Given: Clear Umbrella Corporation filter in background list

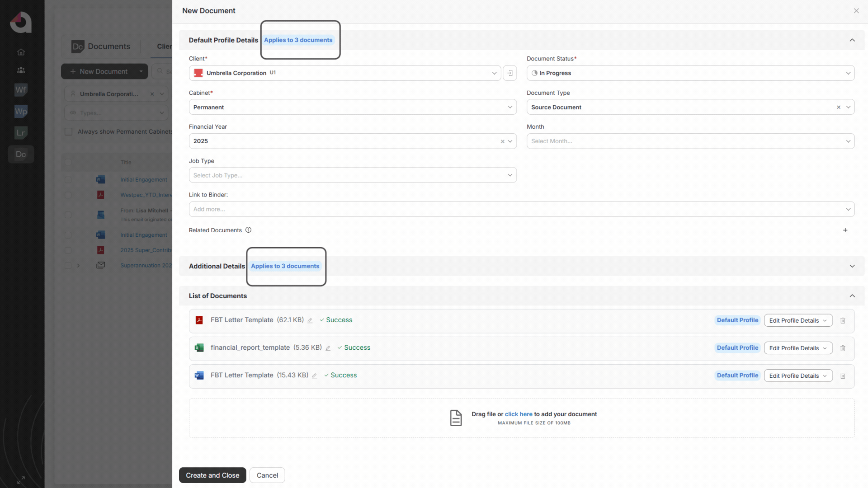Looking at the screenshot, I should (x=152, y=94).
